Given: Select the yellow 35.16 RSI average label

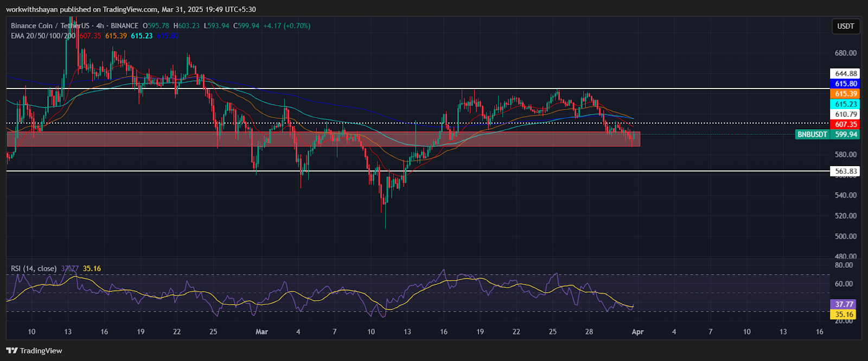Looking at the screenshot, I should [844, 314].
